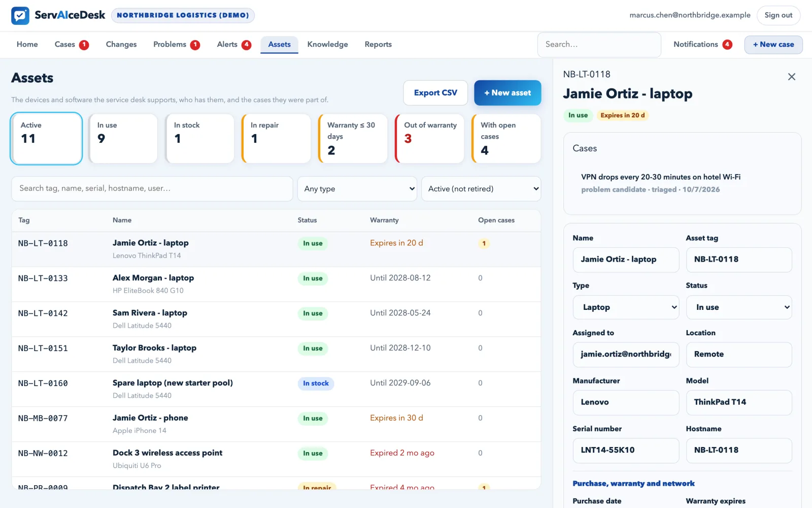Open the Any type filter dropdown
This screenshot has width=812, height=508.
pyautogui.click(x=357, y=189)
